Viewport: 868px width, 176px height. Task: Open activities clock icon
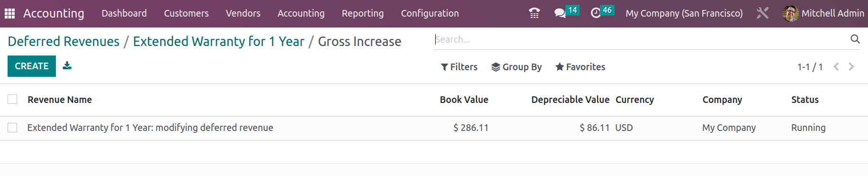pos(596,13)
